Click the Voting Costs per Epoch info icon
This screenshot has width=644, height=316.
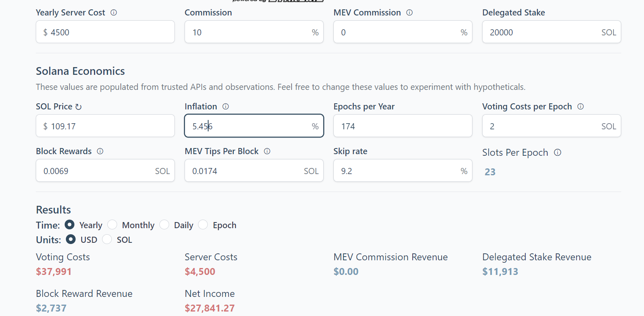581,107
